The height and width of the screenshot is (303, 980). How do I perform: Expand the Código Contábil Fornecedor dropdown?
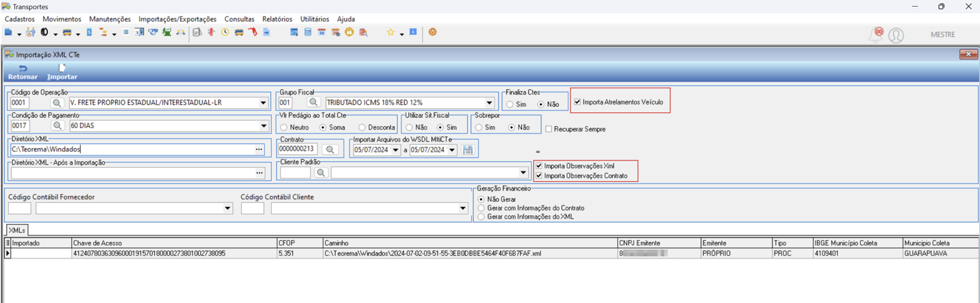tap(227, 208)
